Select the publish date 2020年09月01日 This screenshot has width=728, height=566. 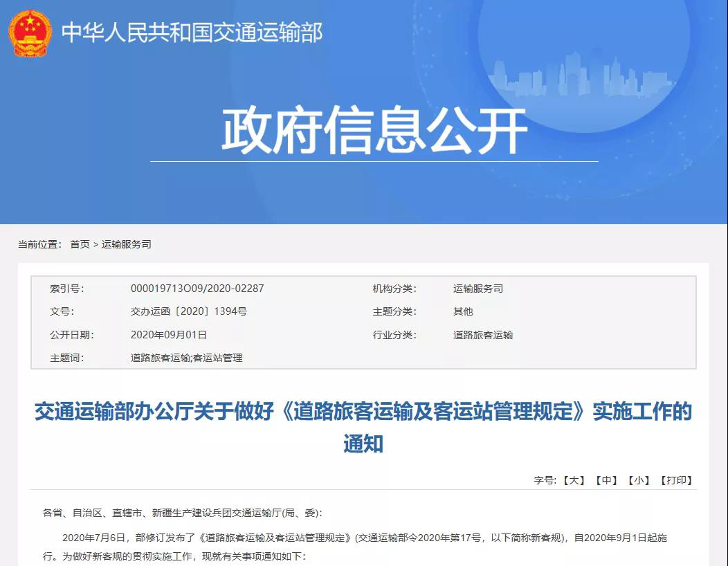pos(169,335)
